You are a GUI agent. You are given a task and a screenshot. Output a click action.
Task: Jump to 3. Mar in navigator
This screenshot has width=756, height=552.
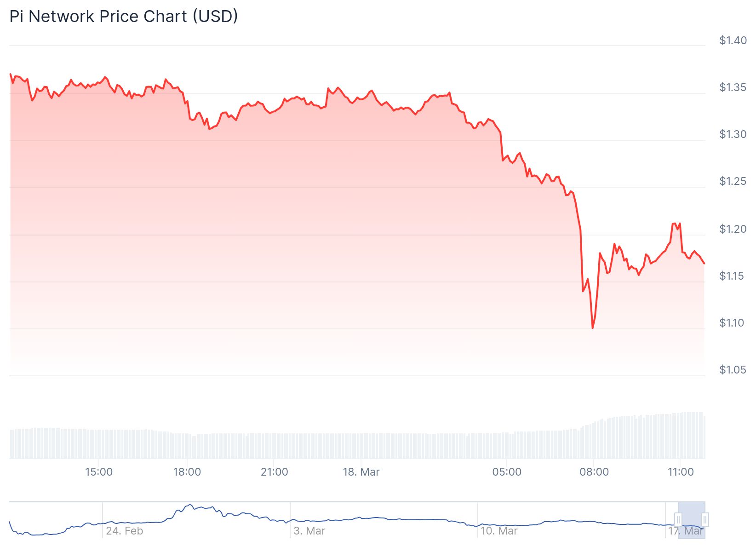[309, 531]
